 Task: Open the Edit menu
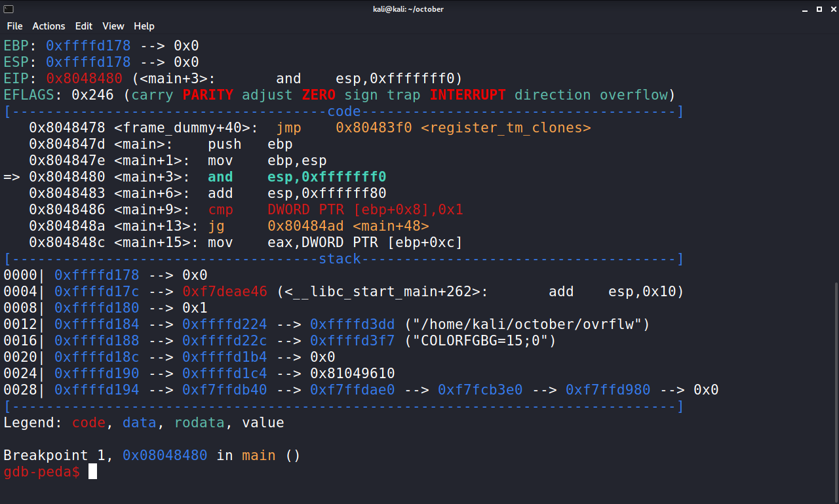83,26
